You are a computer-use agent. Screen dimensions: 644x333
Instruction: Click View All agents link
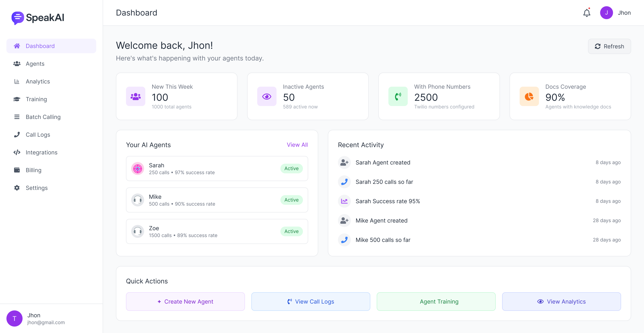(x=297, y=145)
